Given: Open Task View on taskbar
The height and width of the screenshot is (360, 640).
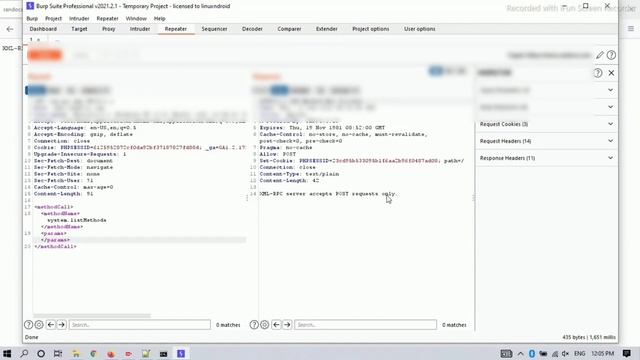Looking at the screenshot, I should click(58, 353).
